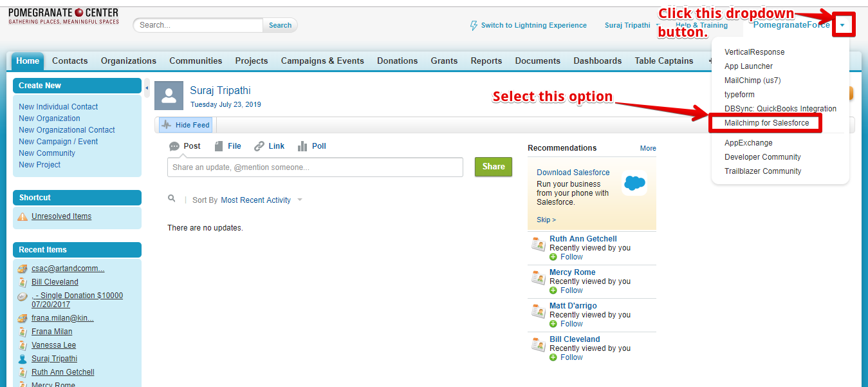Open the Table Captains tab
Screen dimensions: 868x387
pyautogui.click(x=664, y=61)
